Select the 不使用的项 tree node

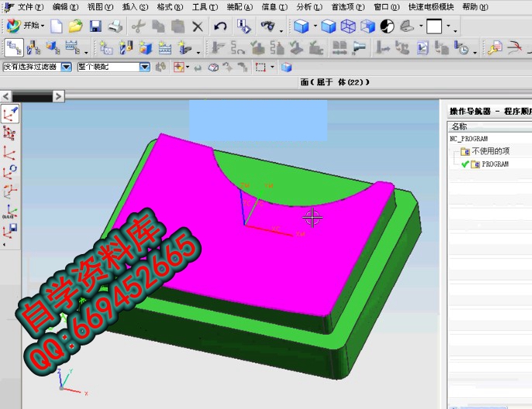(x=490, y=151)
